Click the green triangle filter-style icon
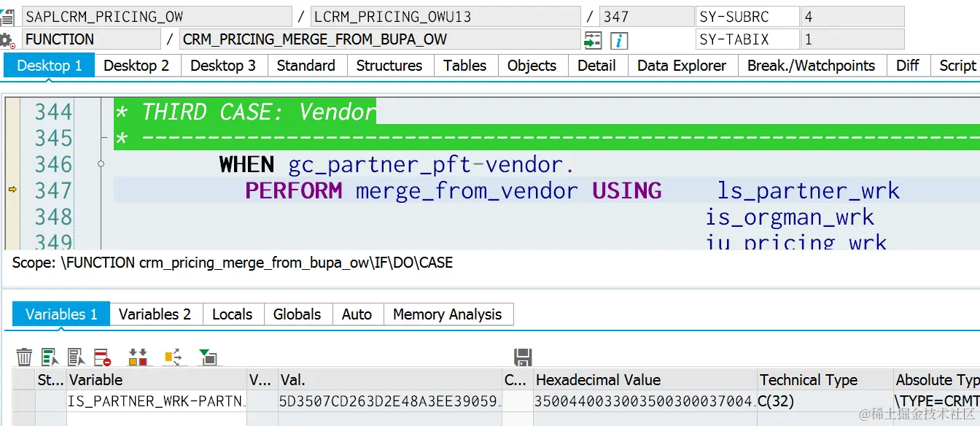980x426 pixels. click(208, 357)
